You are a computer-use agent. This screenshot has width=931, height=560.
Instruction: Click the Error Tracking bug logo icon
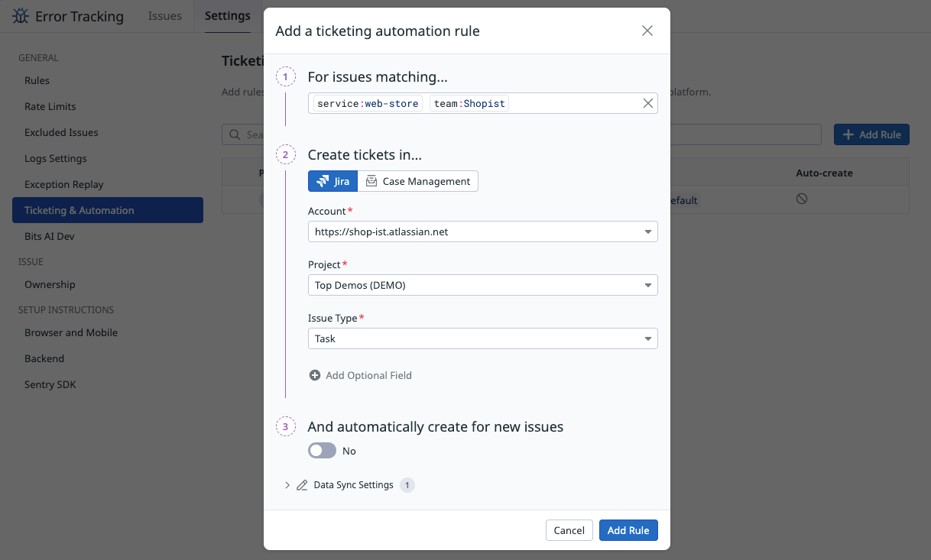click(21, 16)
